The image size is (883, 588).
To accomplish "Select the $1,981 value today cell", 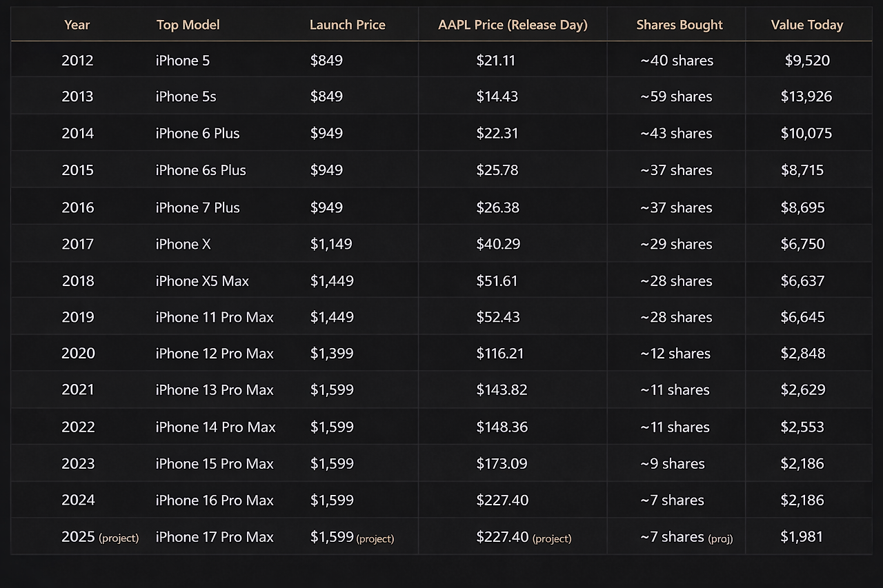I will (802, 537).
